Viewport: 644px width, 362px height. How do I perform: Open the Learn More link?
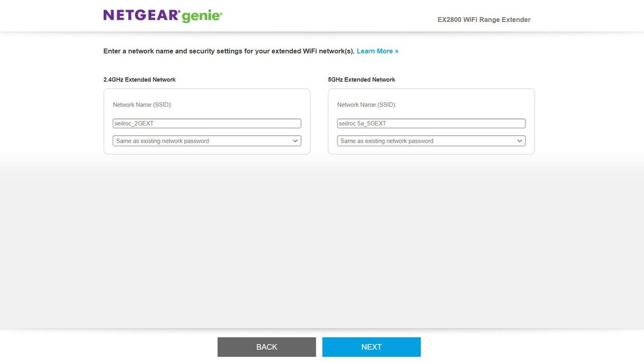[x=377, y=51]
